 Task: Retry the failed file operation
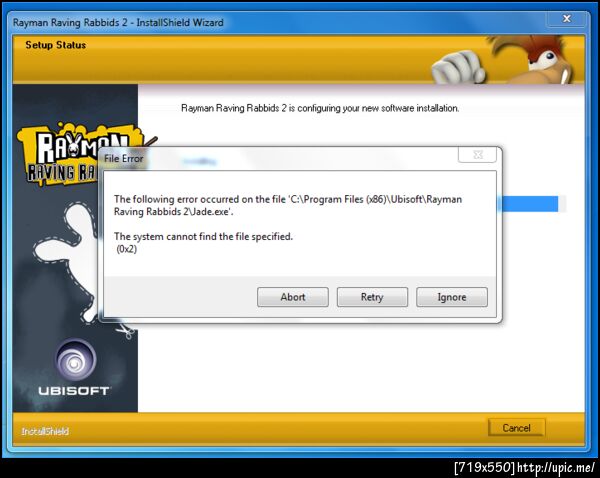click(372, 297)
